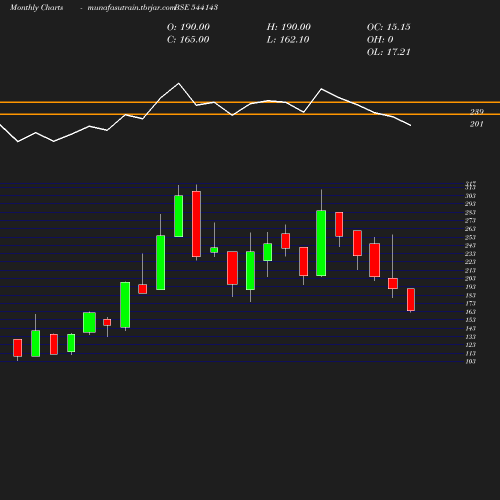Screen dimensions: 500x500
Task: Click the price axis label '133'
Action: [470, 337]
